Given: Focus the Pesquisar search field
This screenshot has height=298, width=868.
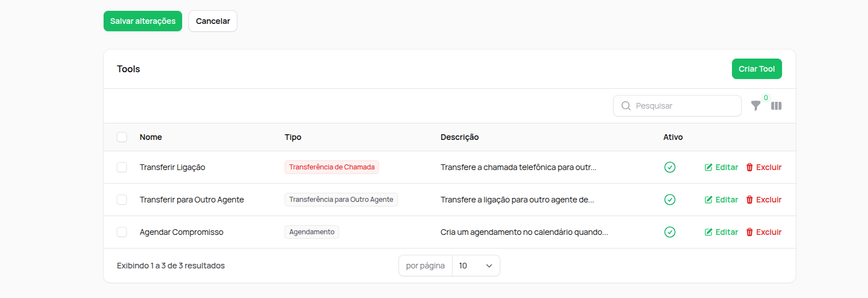Looking at the screenshot, I should (x=677, y=106).
